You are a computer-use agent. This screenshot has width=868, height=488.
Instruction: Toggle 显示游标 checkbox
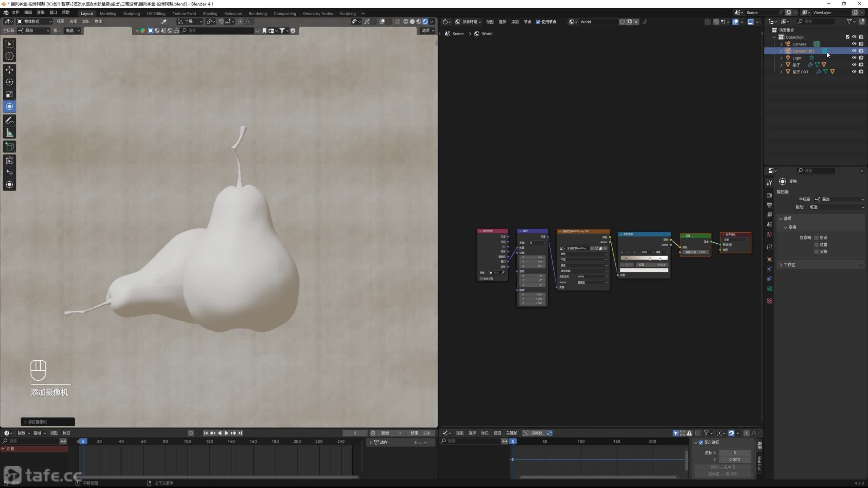[701, 442]
